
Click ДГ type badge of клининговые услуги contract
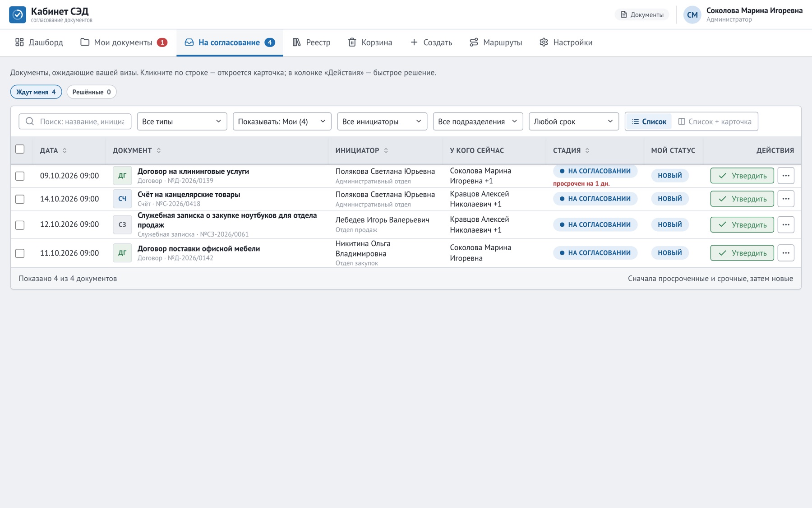[122, 176]
